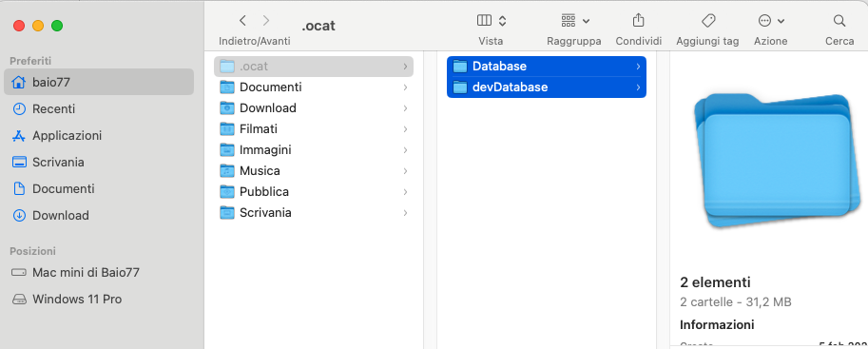
Task: Open the Raggruppa grouping icon
Action: click(569, 21)
